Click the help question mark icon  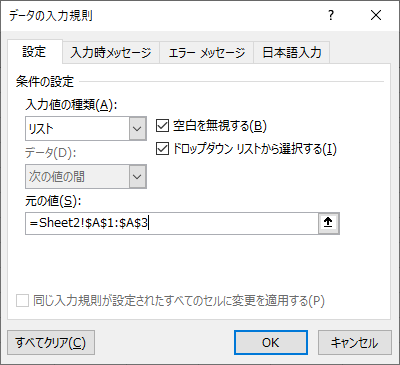pos(331,15)
